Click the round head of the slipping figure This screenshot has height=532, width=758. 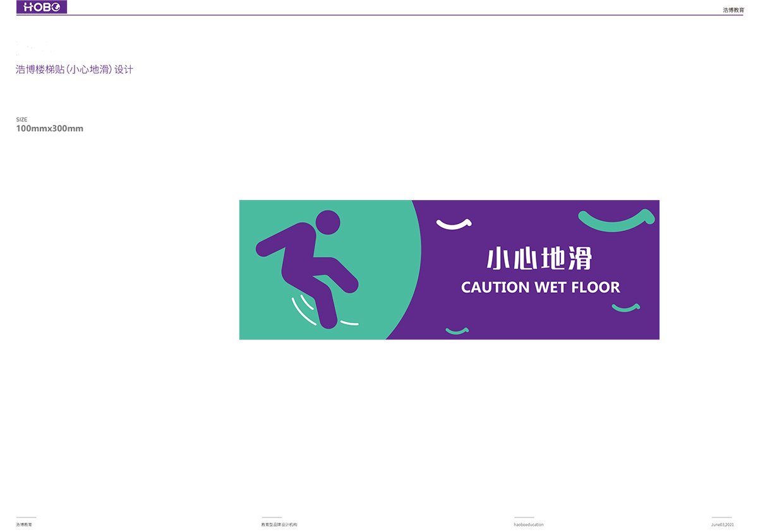tap(327, 222)
